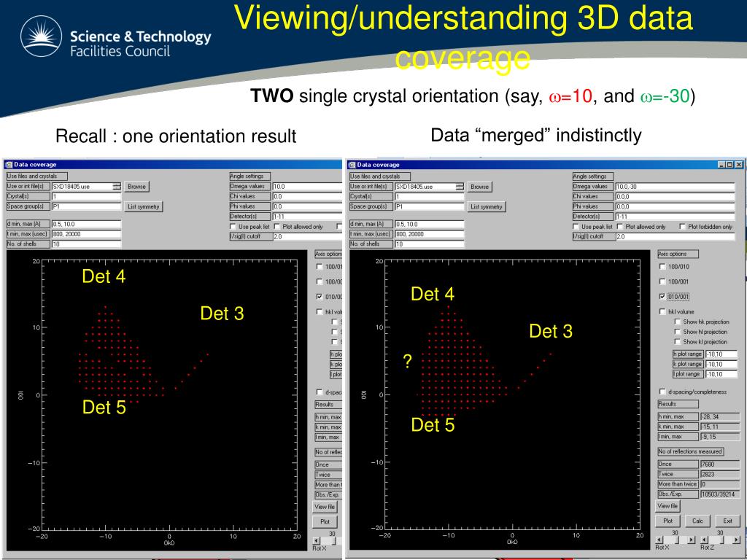This screenshot has width=747, height=560.
Task: Enable hkl volume in right window
Action: [x=662, y=311]
